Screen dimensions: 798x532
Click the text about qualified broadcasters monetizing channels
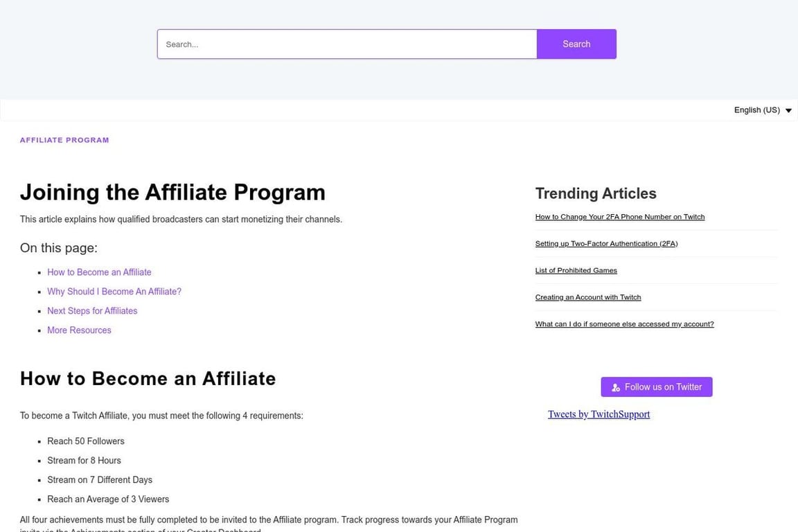point(181,220)
